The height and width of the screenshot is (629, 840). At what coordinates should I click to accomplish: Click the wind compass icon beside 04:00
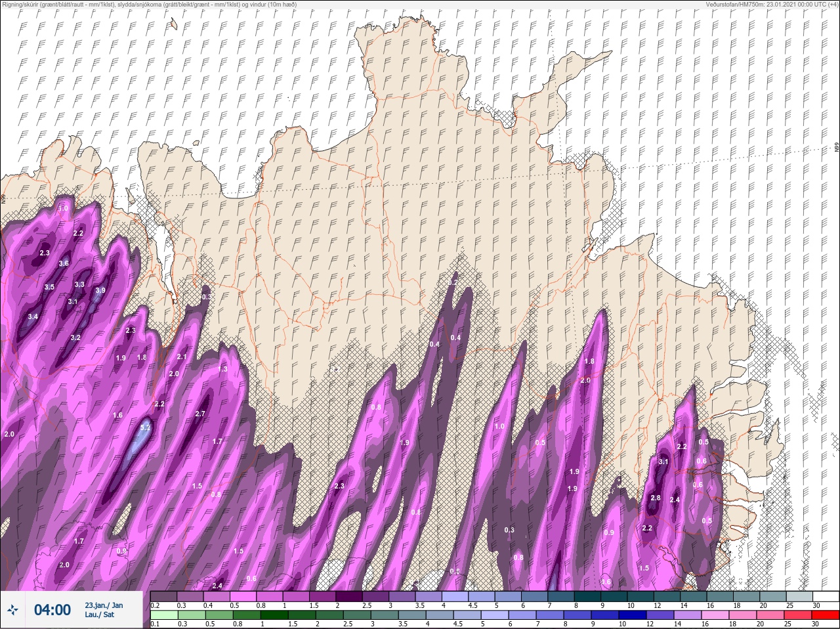click(13, 611)
